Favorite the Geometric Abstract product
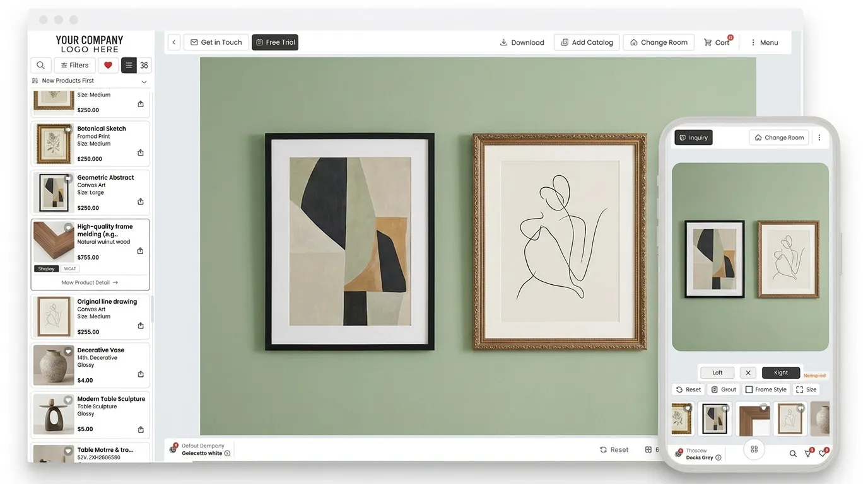The width and height of the screenshot is (868, 484). click(x=68, y=178)
